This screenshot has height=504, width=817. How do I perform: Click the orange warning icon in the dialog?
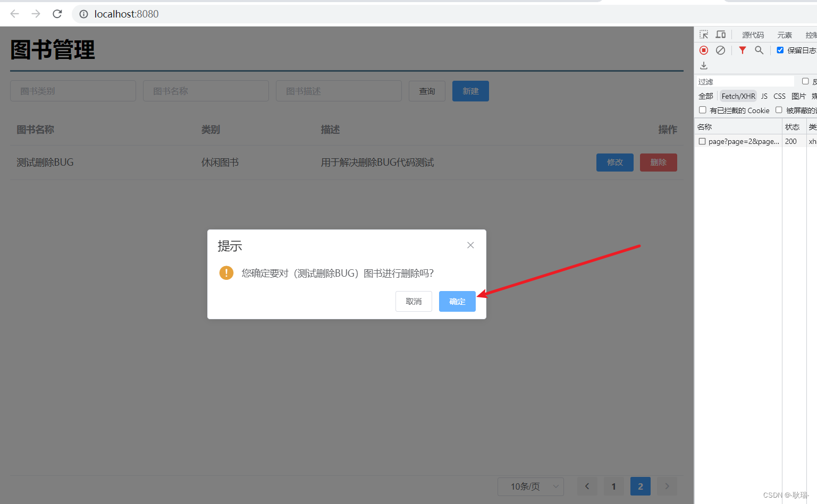pyautogui.click(x=226, y=273)
